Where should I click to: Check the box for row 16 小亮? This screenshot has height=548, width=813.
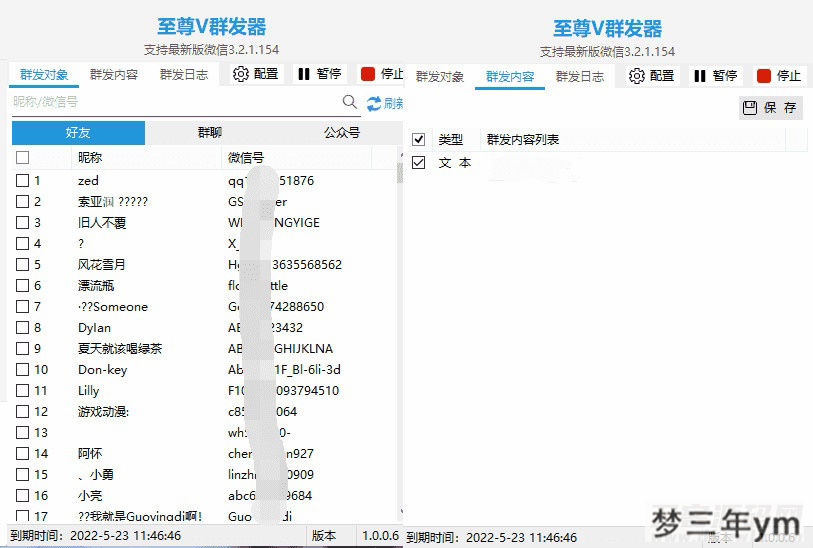pos(22,496)
